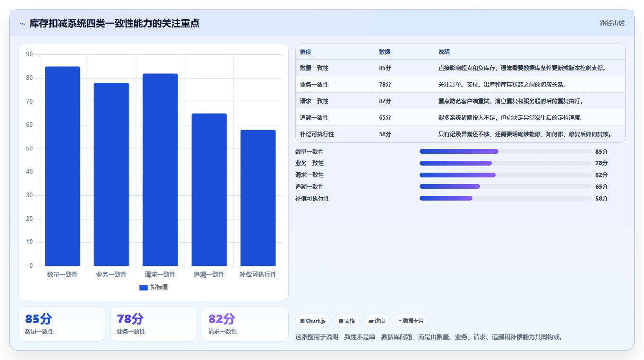Click the 业务一致性 progress bar
The height and width of the screenshot is (360, 644).
click(x=506, y=163)
